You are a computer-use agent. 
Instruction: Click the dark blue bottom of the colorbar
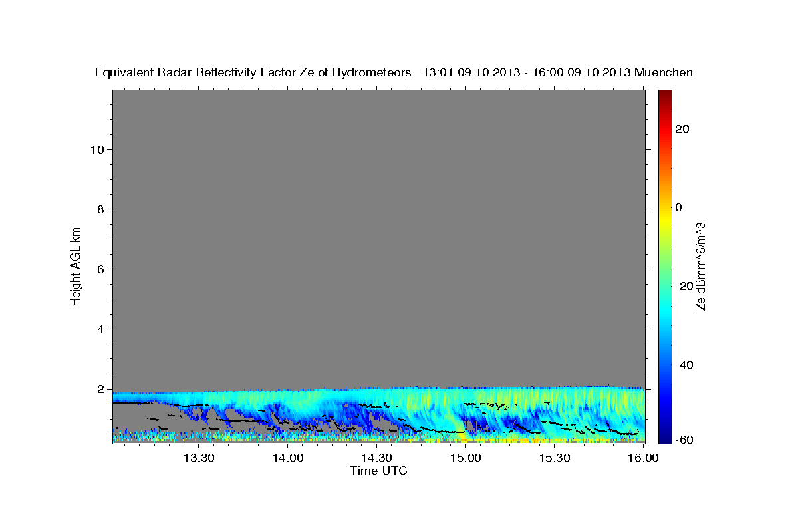pyautogui.click(x=665, y=438)
